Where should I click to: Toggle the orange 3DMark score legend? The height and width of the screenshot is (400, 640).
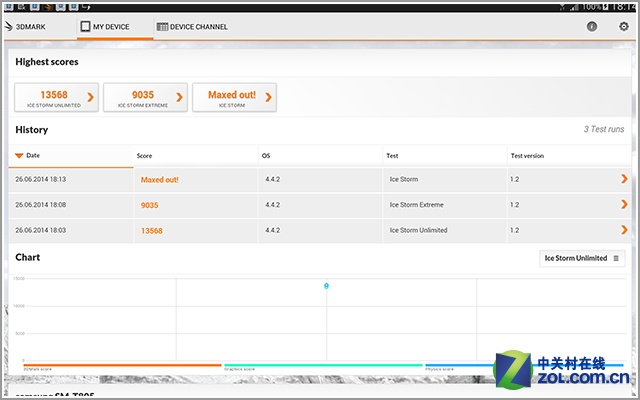pos(122,365)
